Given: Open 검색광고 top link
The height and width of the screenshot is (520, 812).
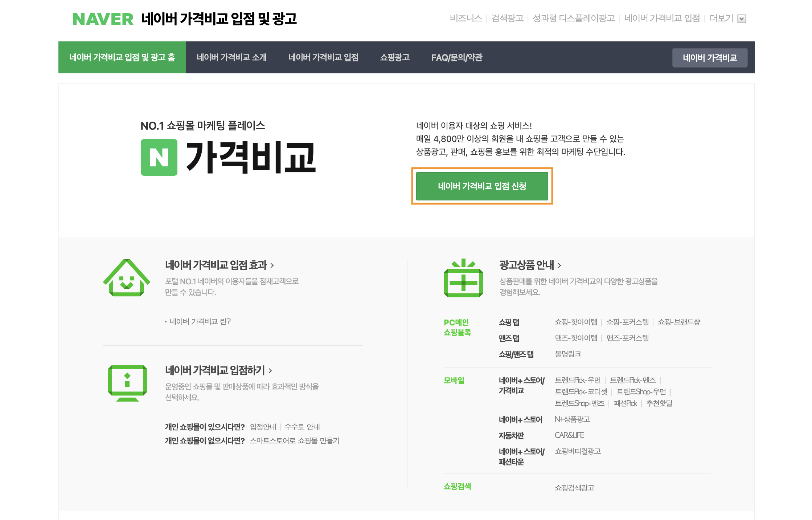Looking at the screenshot, I should 507,18.
